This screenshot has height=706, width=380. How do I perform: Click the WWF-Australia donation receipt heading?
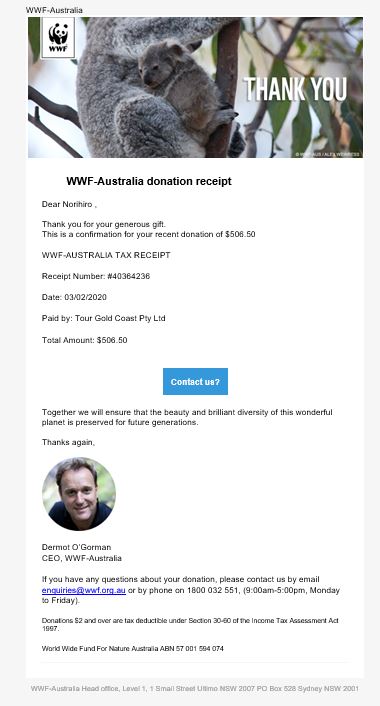(x=149, y=181)
